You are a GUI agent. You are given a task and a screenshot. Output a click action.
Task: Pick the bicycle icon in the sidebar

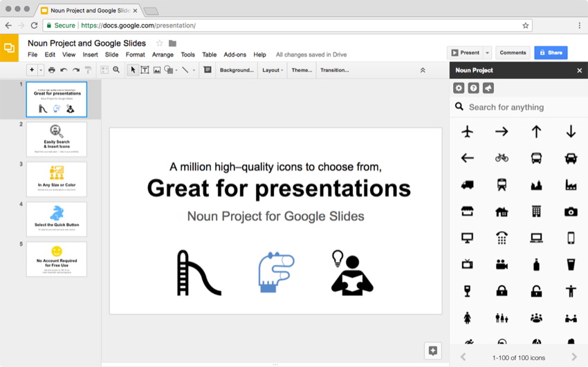click(x=502, y=158)
